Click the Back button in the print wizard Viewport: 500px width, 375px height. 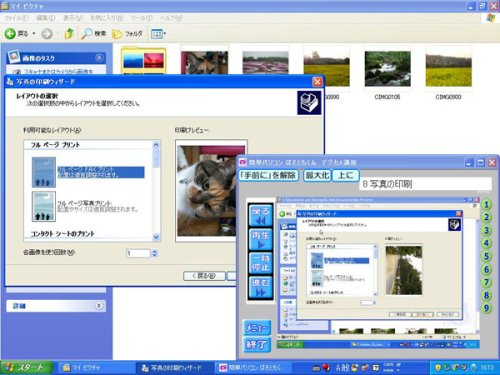click(x=204, y=276)
